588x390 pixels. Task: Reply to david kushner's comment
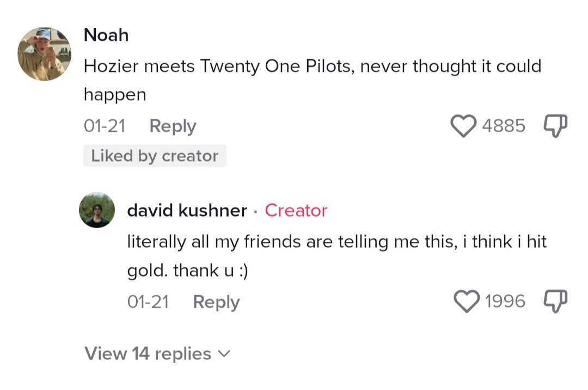pyautogui.click(x=216, y=302)
